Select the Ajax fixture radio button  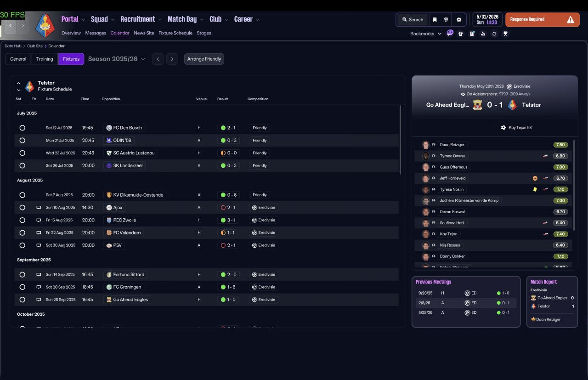click(x=22, y=208)
